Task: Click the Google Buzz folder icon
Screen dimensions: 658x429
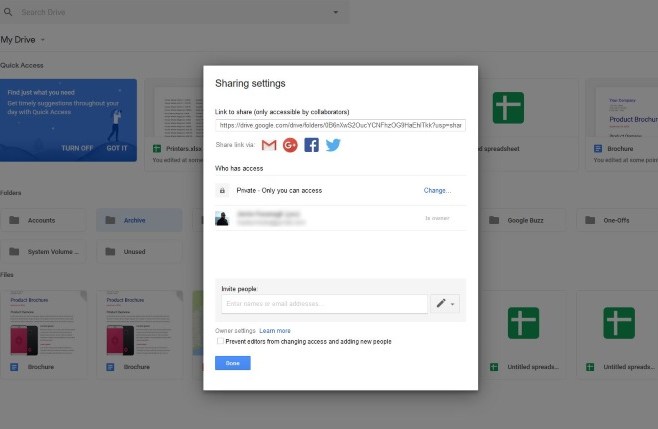Action: click(494, 220)
